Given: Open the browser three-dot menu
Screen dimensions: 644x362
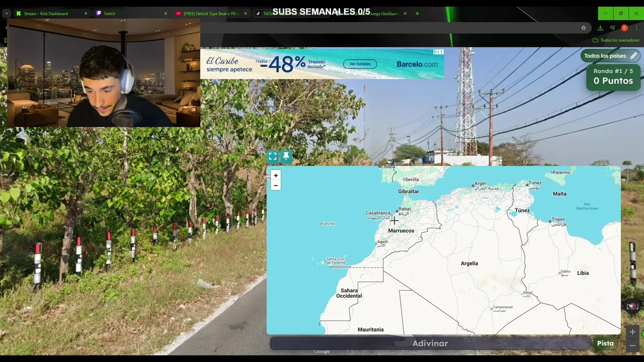Looking at the screenshot, I should (636, 28).
